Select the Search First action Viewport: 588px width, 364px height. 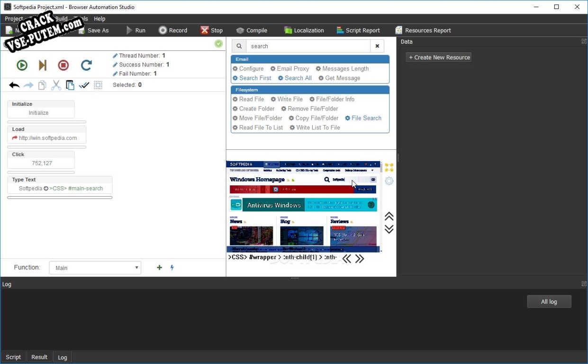click(x=252, y=78)
